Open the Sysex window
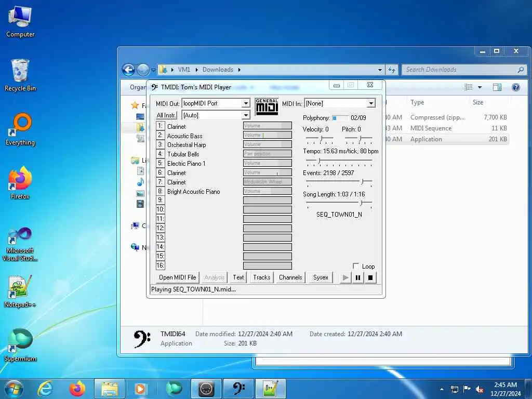 tap(320, 277)
